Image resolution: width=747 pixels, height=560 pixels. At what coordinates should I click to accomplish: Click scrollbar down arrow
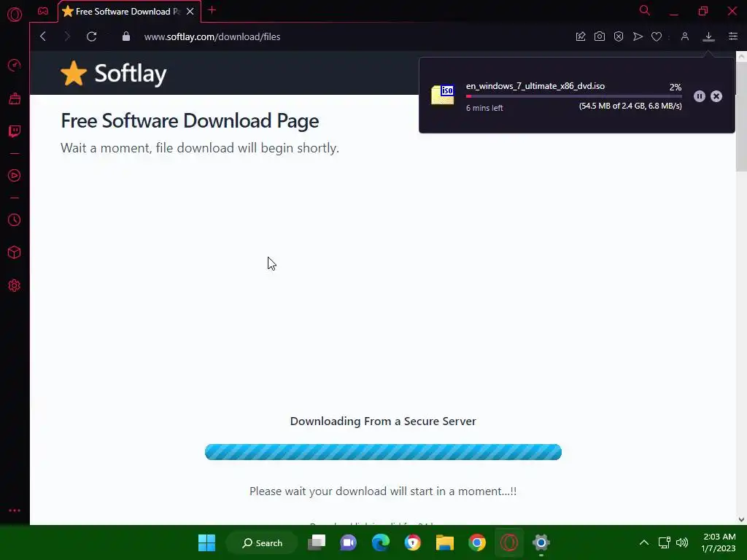pyautogui.click(x=741, y=519)
